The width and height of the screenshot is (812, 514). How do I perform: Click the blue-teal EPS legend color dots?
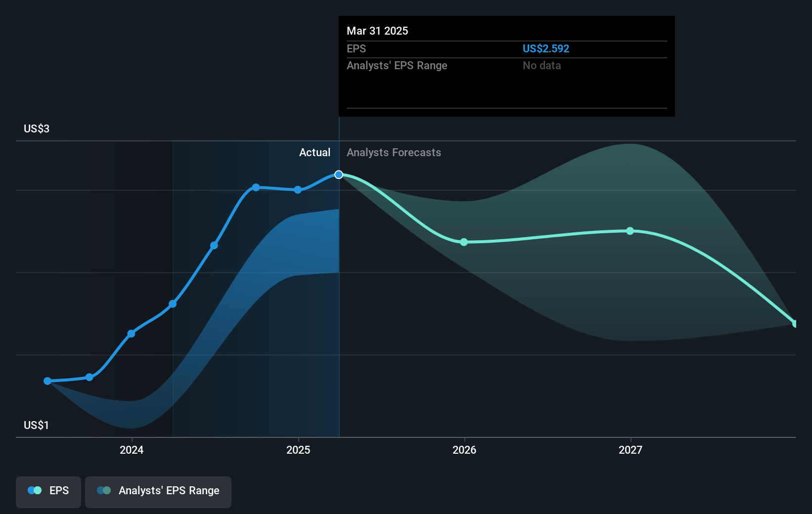tap(35, 490)
